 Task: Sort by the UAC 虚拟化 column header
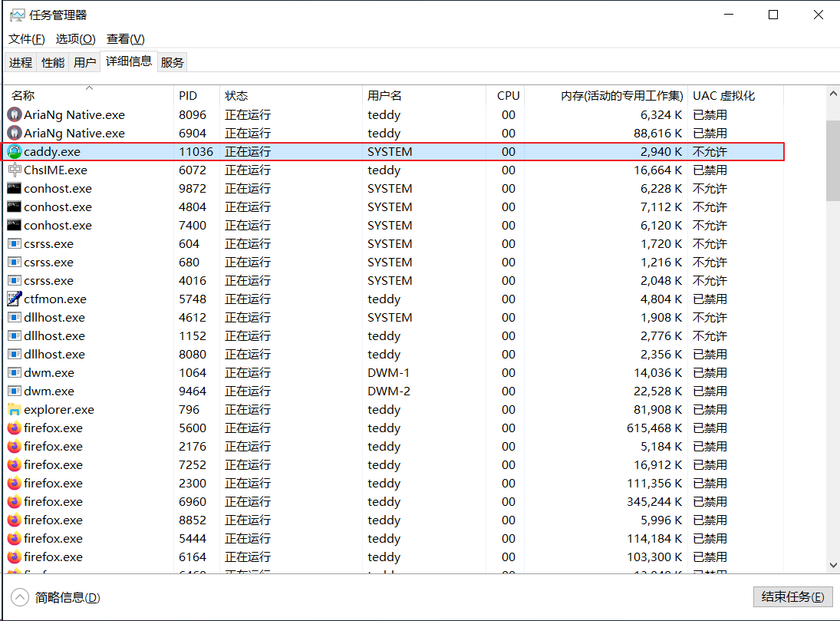(x=736, y=95)
